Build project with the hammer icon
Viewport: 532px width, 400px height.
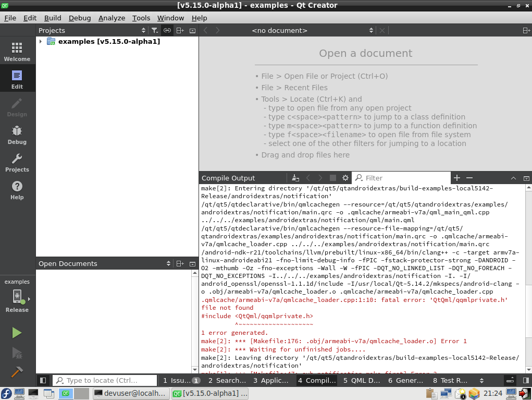point(17,372)
